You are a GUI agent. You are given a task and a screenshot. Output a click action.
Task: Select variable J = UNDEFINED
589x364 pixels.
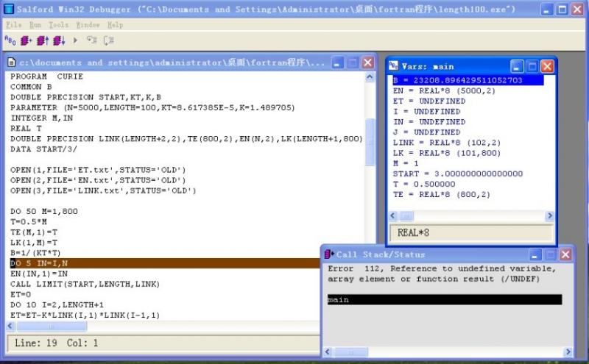tap(427, 132)
